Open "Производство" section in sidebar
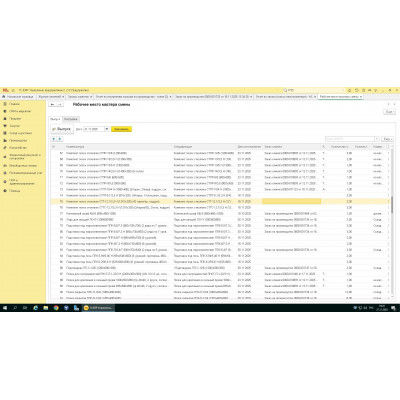 18,140
